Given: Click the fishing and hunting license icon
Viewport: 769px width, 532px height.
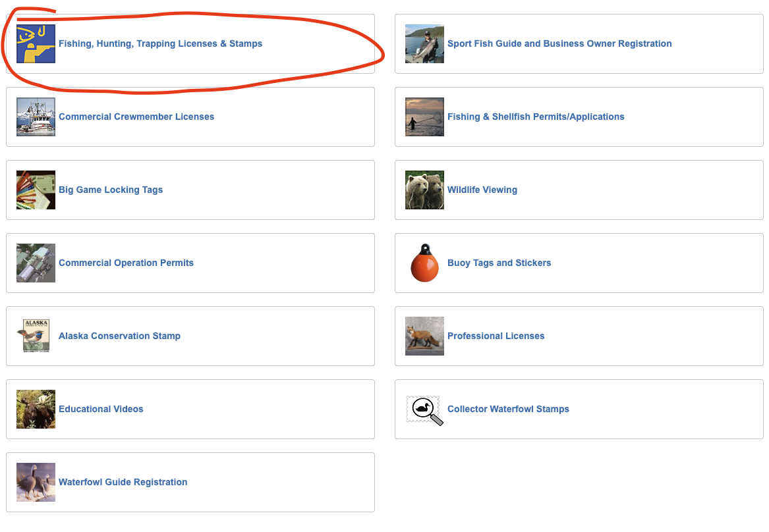Looking at the screenshot, I should pyautogui.click(x=36, y=44).
